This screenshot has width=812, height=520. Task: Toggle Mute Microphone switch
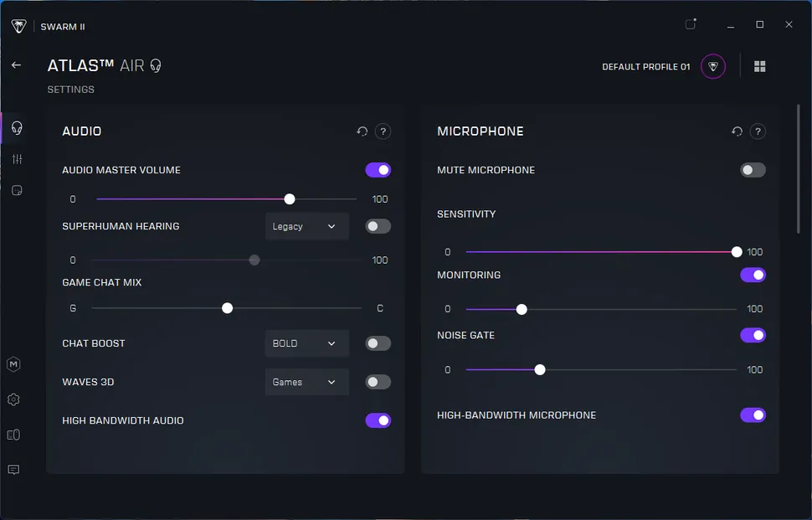[753, 170]
